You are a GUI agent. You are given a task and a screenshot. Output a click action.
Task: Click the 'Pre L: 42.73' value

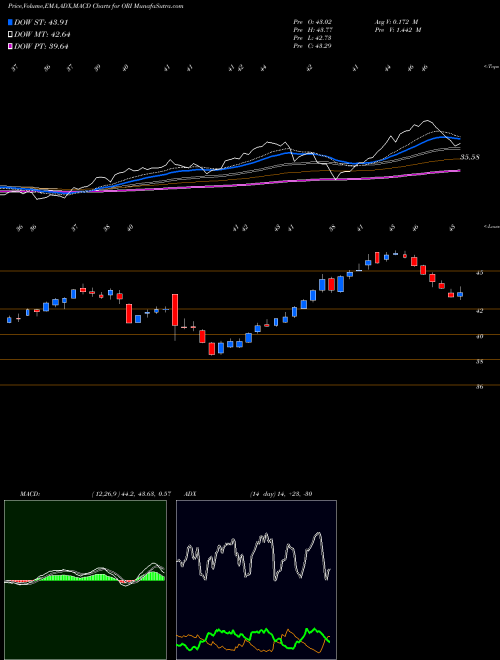(313, 38)
